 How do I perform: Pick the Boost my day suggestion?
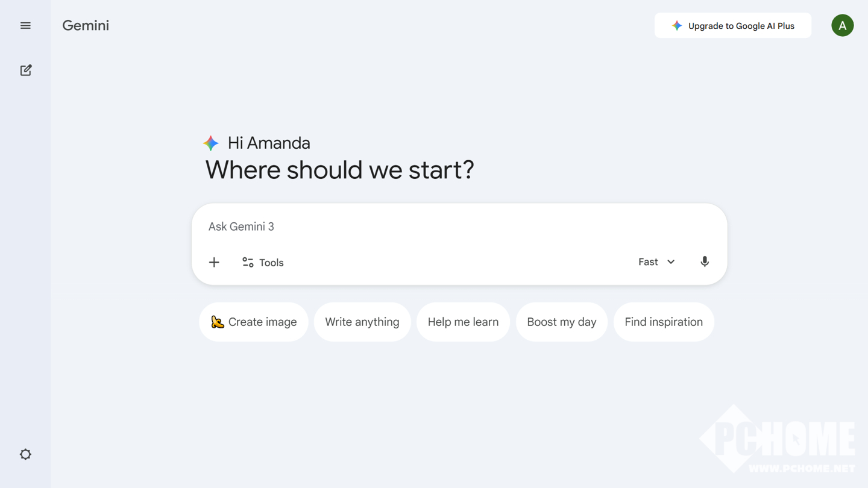[x=561, y=322]
